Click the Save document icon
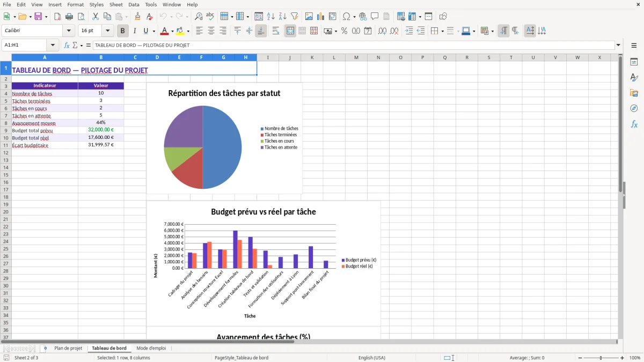Image resolution: width=644 pixels, height=362 pixels. [x=38, y=17]
